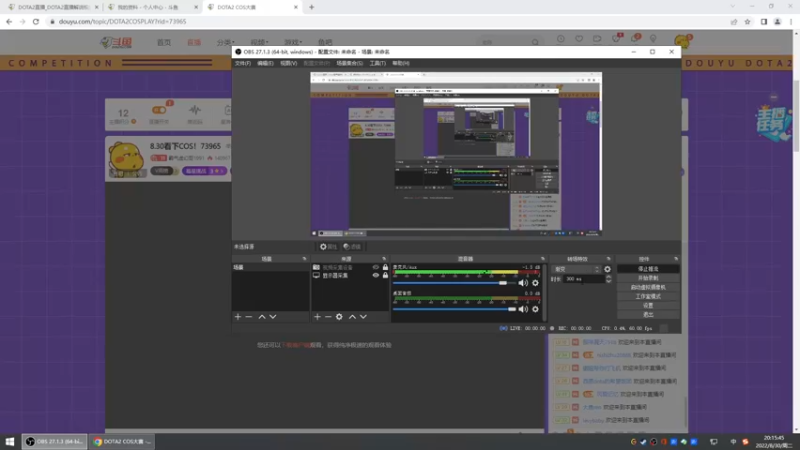Click 开始录制 to start recording
800x450 pixels.
[x=648, y=278]
